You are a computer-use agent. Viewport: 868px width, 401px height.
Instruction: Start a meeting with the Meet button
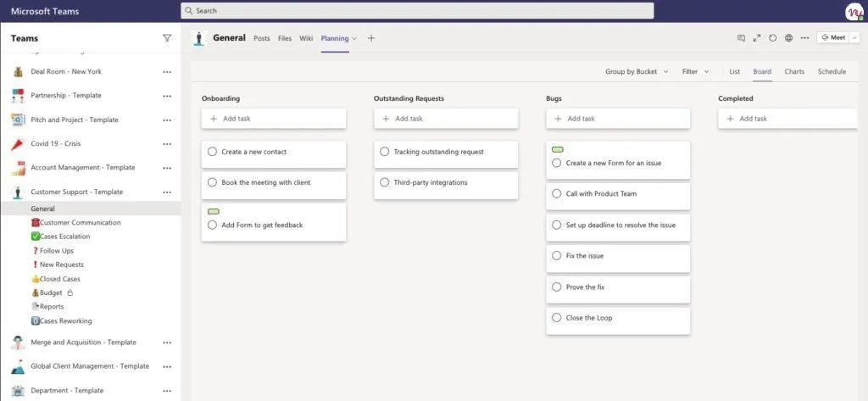833,37
